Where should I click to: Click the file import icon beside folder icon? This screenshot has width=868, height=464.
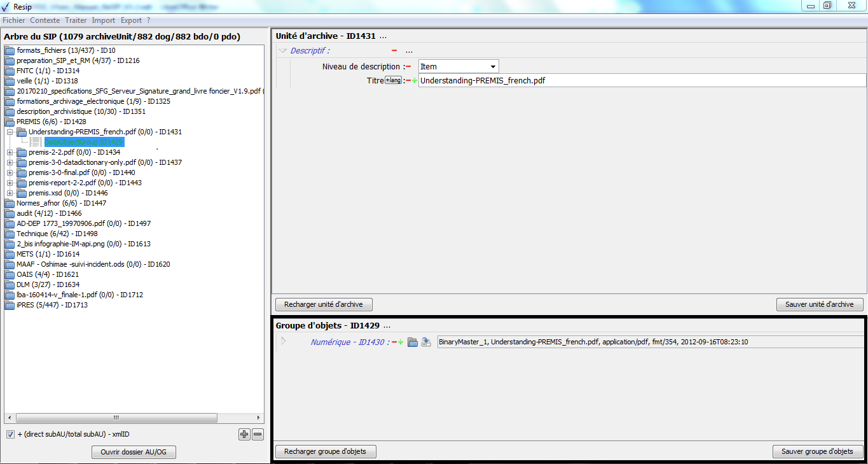(426, 342)
